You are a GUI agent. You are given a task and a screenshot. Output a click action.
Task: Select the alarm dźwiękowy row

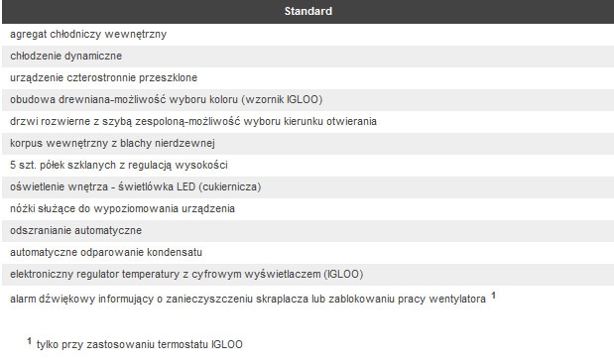pyautogui.click(x=307, y=299)
